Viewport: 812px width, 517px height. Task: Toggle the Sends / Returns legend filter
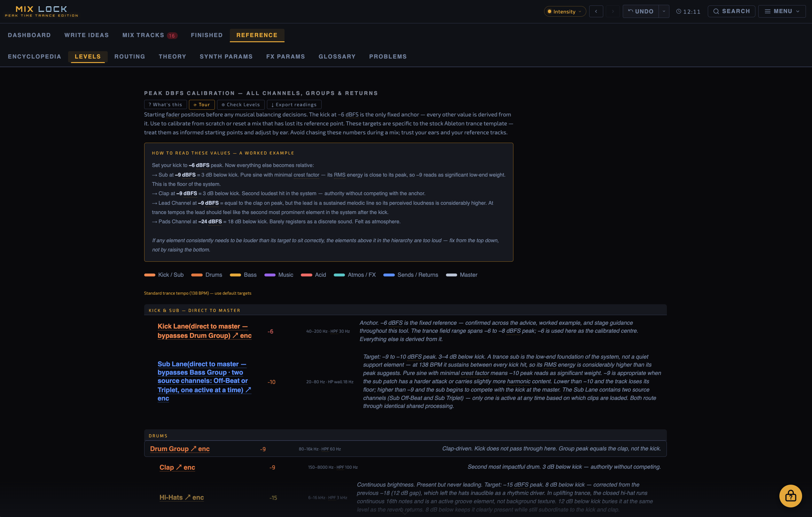tap(410, 275)
